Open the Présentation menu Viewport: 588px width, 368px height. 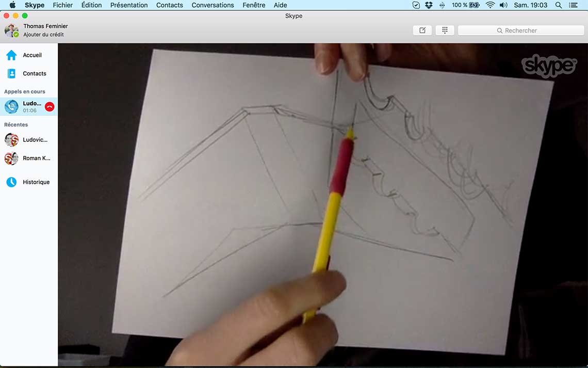point(128,5)
